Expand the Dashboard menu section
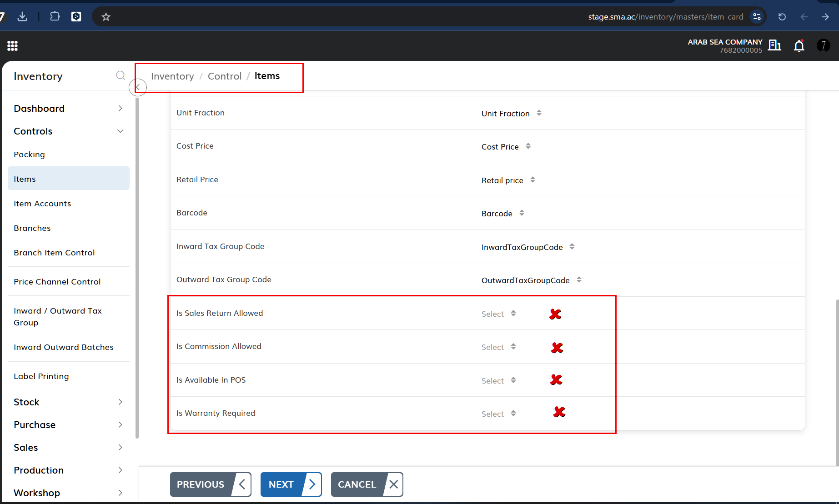This screenshot has height=504, width=839. tap(69, 108)
